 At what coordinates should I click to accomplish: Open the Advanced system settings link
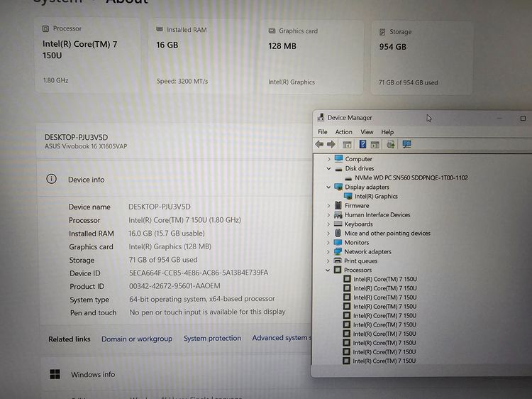(x=282, y=337)
